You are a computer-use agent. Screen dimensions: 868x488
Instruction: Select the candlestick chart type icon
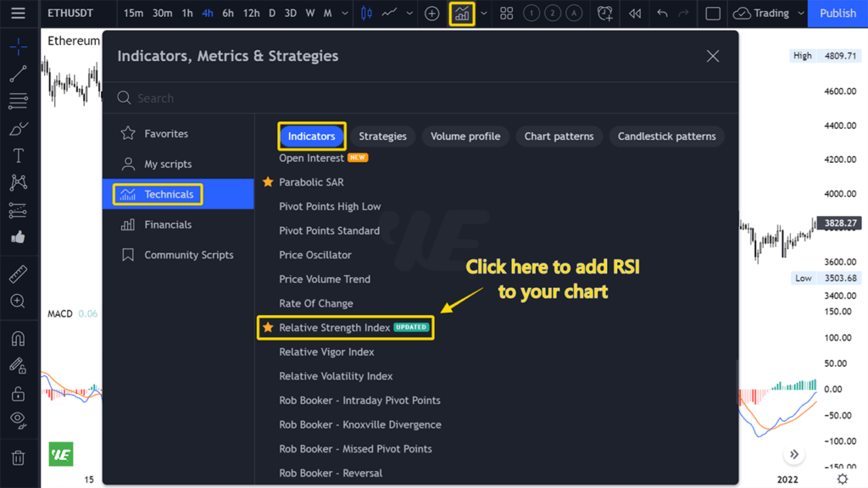(366, 14)
